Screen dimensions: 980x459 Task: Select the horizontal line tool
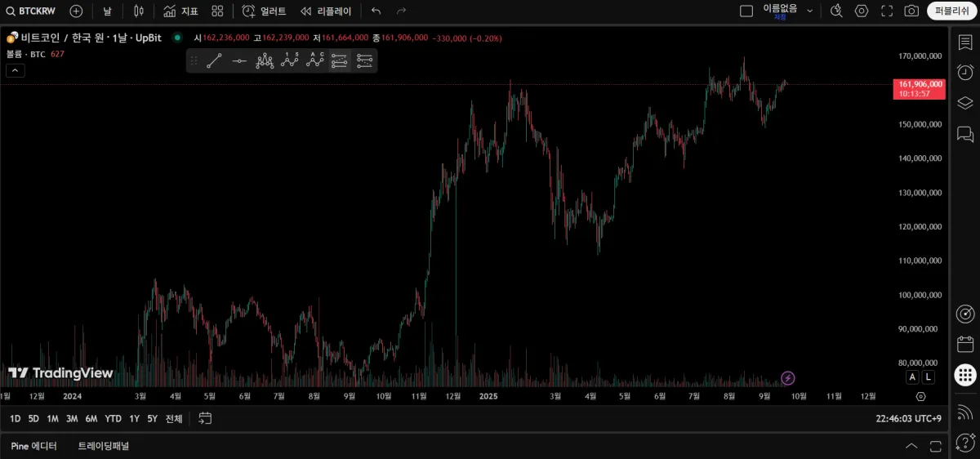coord(239,60)
